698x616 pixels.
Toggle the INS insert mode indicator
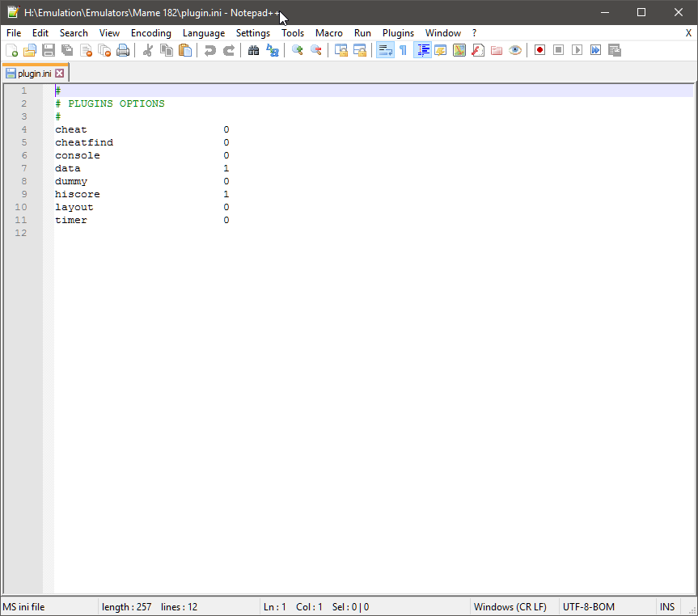(x=666, y=607)
